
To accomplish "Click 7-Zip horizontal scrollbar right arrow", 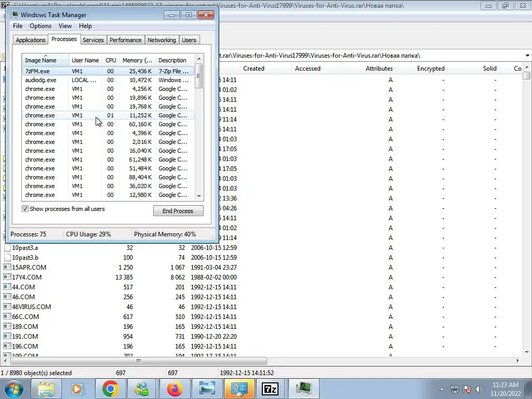I will coord(518,361).
